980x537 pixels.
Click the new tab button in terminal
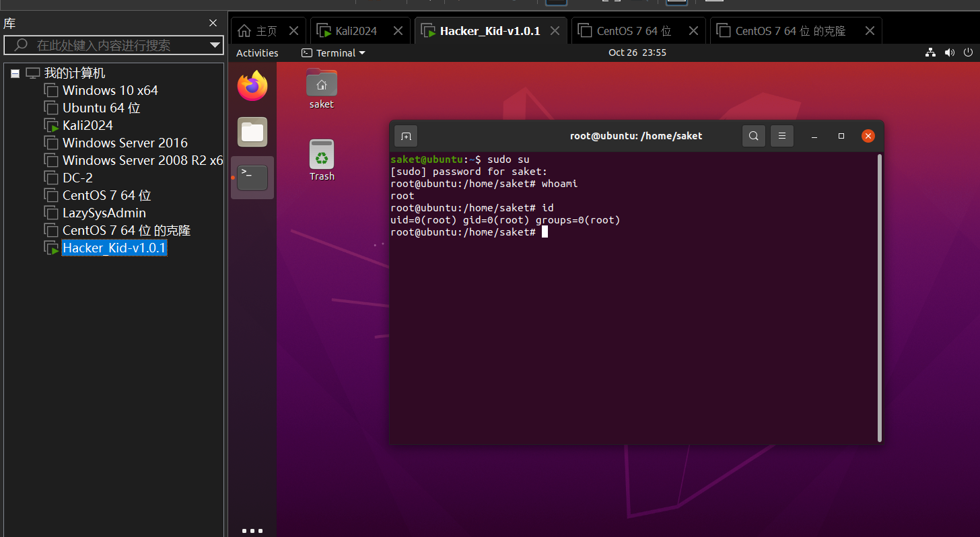(406, 136)
